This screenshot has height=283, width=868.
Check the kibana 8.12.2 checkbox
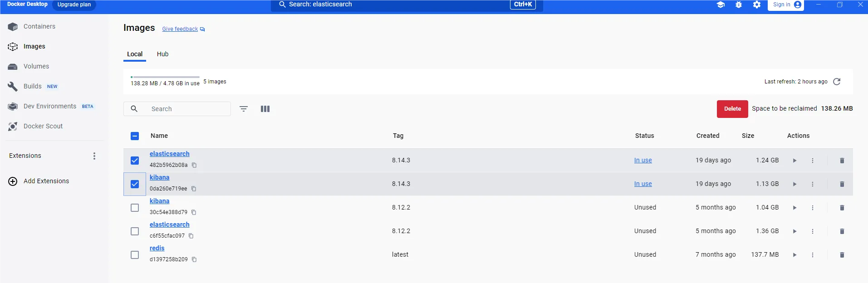135,208
